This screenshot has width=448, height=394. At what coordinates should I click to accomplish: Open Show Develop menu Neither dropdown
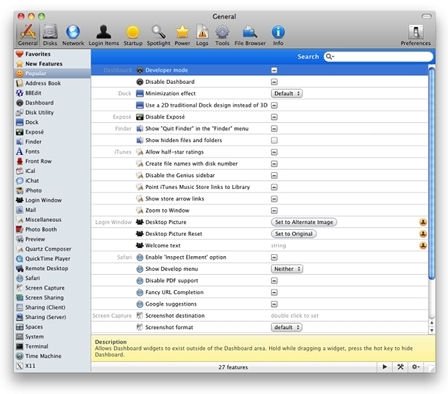287,269
